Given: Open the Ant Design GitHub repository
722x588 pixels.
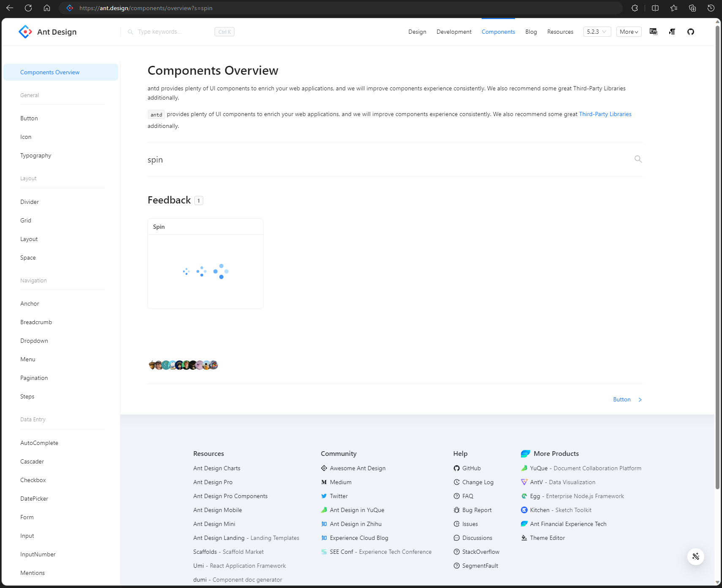Looking at the screenshot, I should coord(691,32).
